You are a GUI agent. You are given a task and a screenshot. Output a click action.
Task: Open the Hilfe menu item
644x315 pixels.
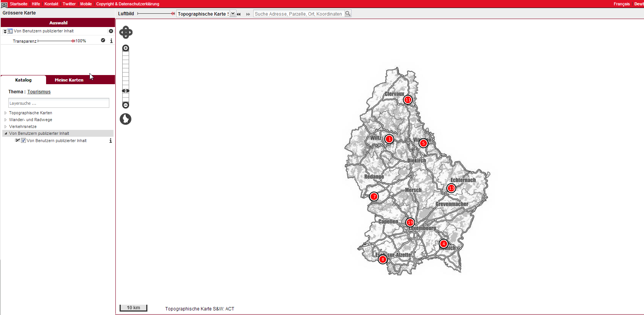click(36, 4)
